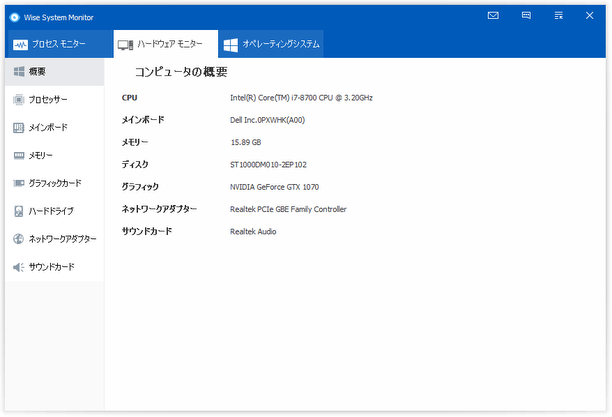This screenshot has height=417, width=612.
Task: Select プロセッサー in the sidebar
Action: point(55,100)
